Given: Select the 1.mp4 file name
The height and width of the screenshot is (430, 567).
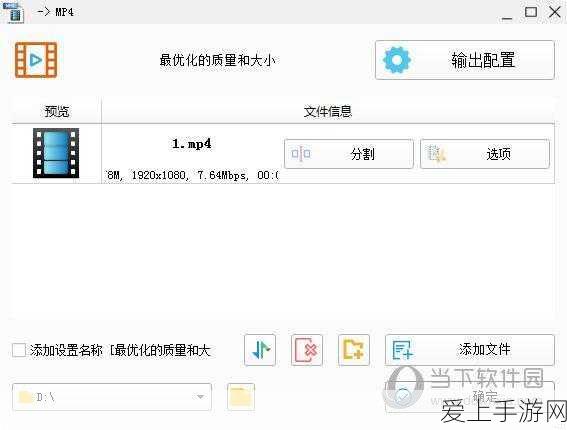Looking at the screenshot, I should (x=192, y=144).
